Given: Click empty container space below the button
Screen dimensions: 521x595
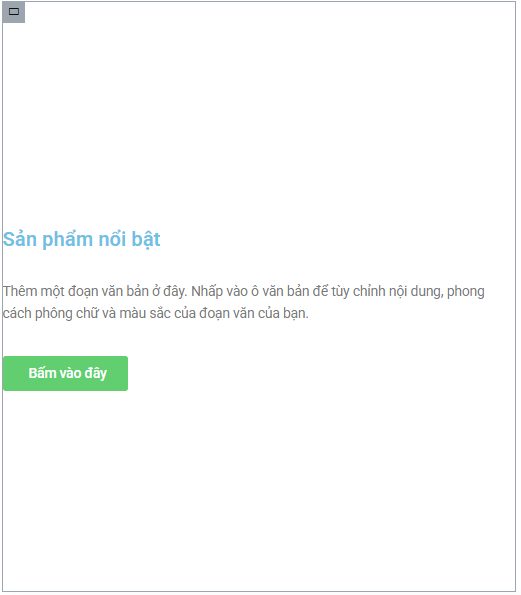Looking at the screenshot, I should pos(259,490).
